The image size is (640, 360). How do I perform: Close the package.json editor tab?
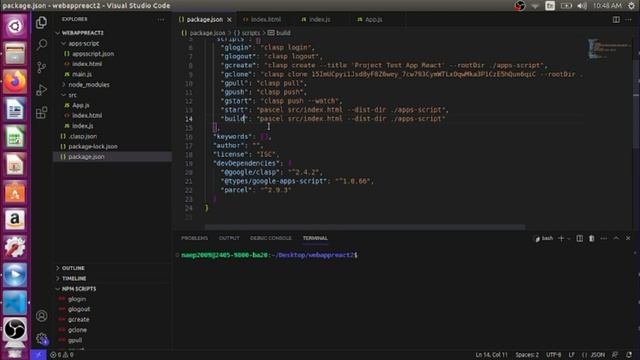pos(229,20)
